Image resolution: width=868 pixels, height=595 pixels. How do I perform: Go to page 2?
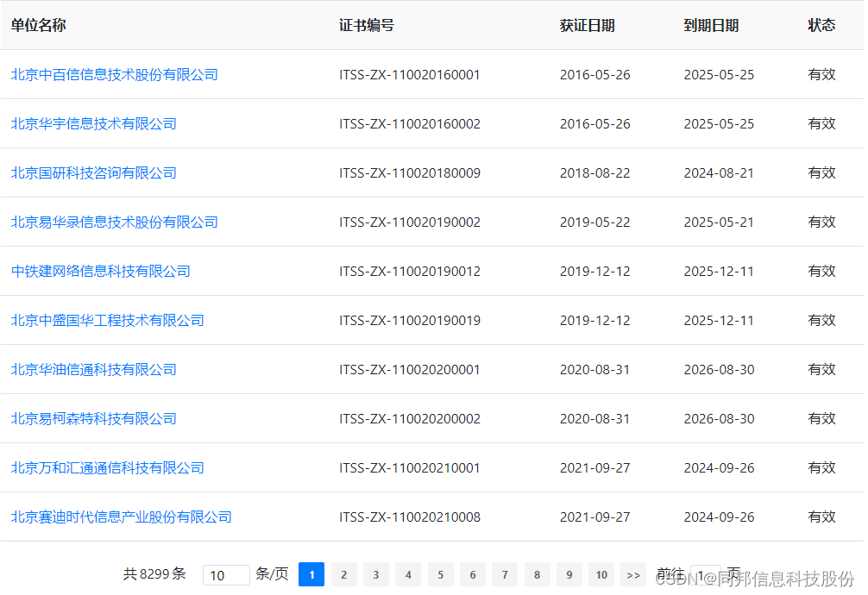click(343, 574)
